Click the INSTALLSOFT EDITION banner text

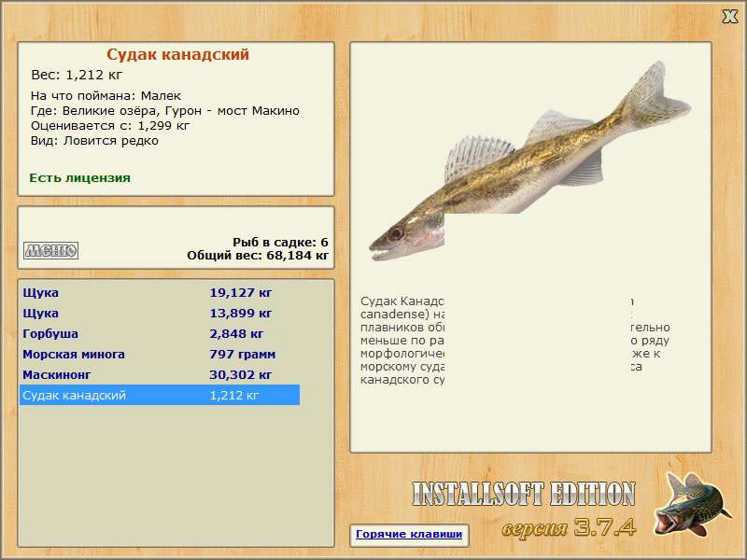pos(524,494)
